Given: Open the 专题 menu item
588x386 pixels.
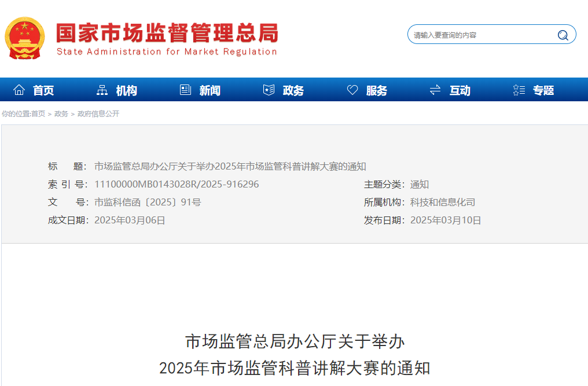Looking at the screenshot, I should [543, 90].
